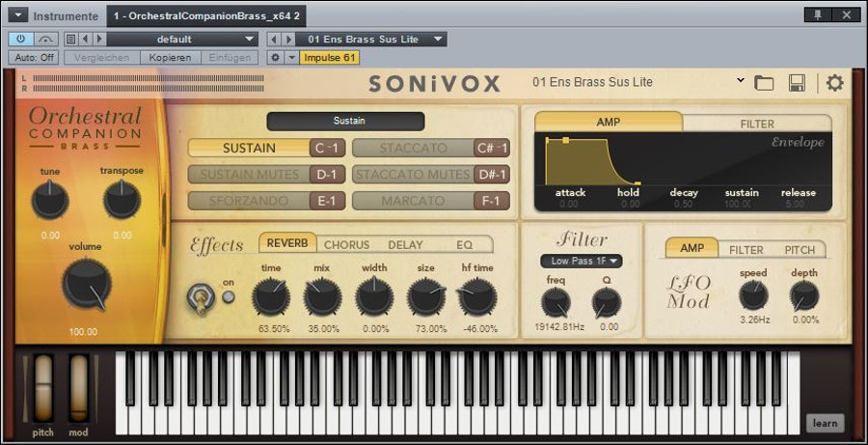Open SONiVOX settings gear
The height and width of the screenshot is (445, 868).
tap(835, 83)
